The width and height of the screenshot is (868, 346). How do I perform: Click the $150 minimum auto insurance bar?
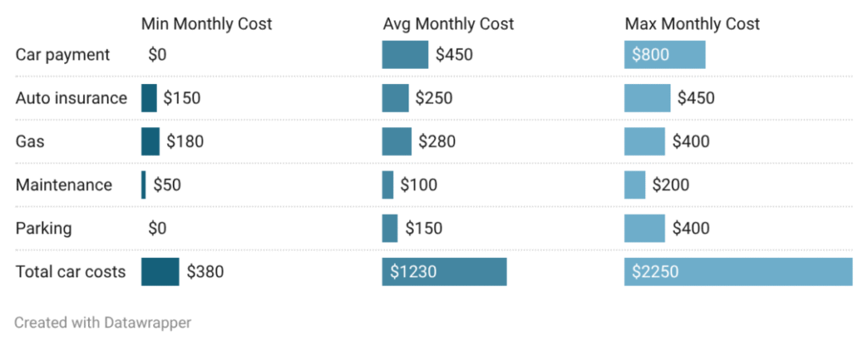pyautogui.click(x=149, y=98)
